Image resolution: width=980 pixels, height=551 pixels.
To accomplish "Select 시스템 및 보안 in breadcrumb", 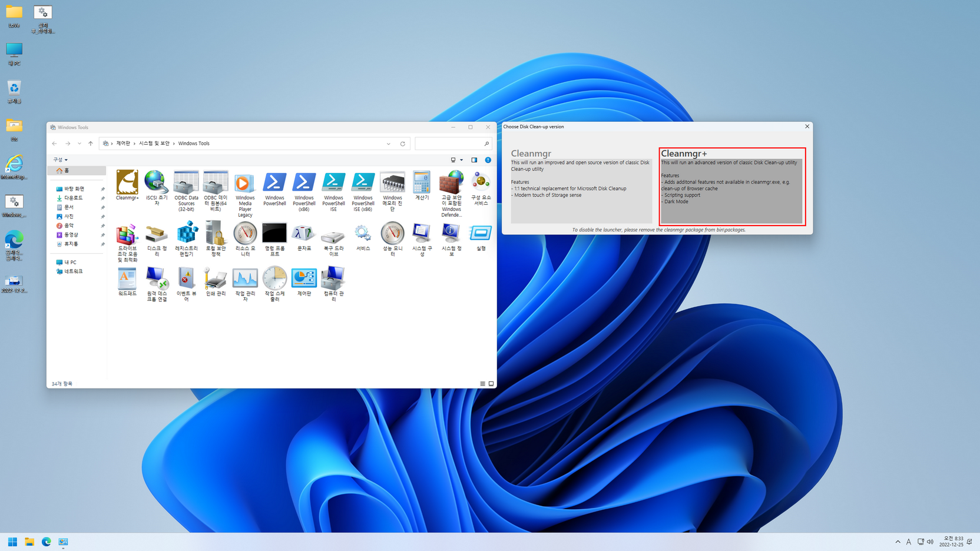I will click(154, 144).
